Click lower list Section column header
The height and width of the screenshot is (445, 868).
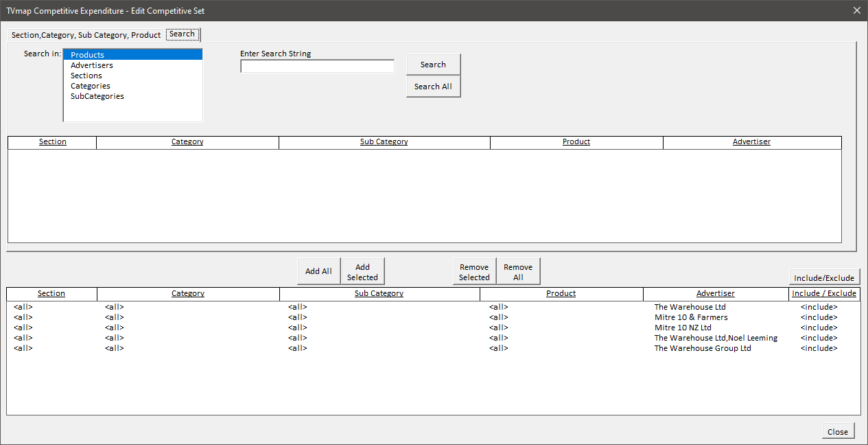click(x=51, y=294)
